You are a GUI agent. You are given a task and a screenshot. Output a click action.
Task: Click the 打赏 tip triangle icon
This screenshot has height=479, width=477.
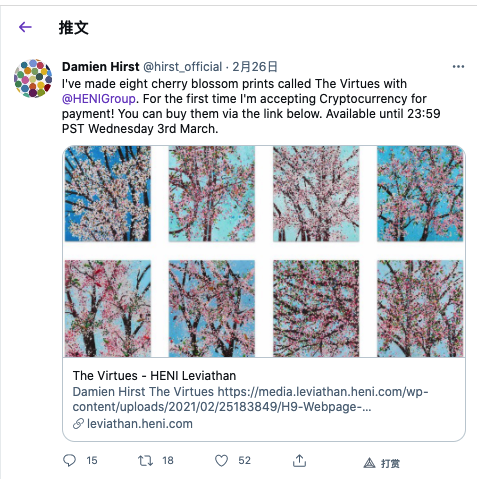click(369, 463)
